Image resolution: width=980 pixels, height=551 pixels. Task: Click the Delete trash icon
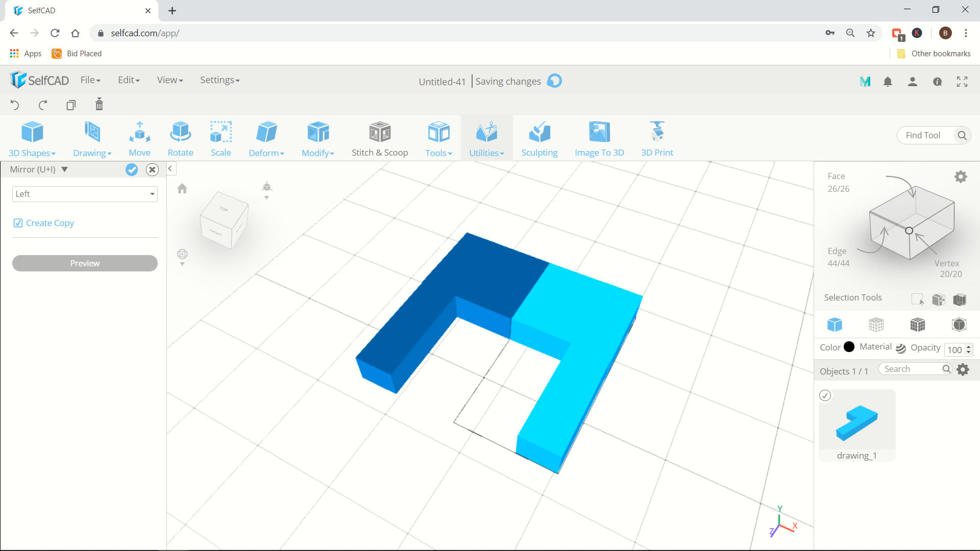tap(99, 104)
